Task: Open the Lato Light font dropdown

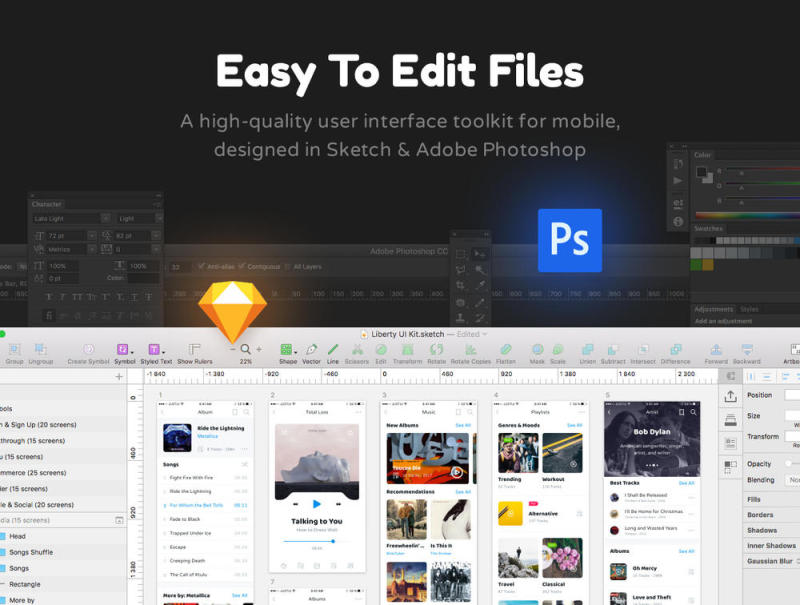Action: (104, 217)
